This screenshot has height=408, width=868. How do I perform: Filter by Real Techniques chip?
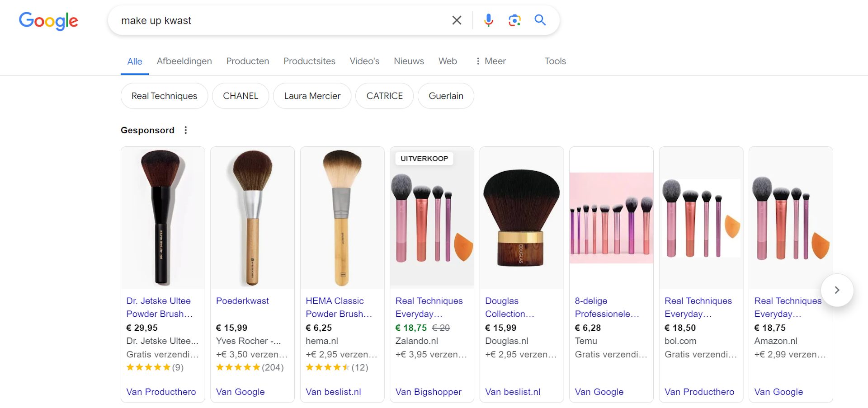pyautogui.click(x=164, y=96)
